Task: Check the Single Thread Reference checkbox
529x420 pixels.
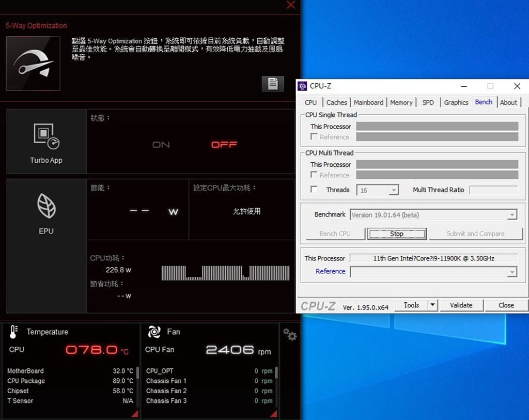Action: [x=314, y=137]
